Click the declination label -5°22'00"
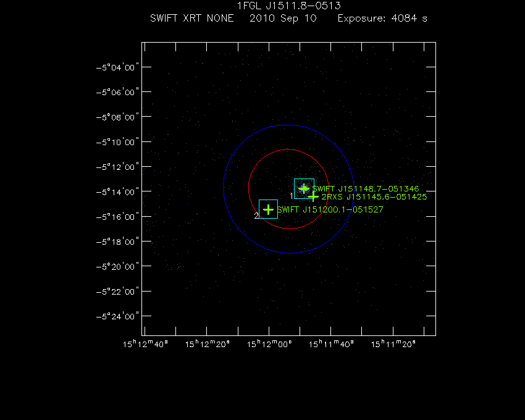Viewport: 525px width, 420px height. point(117,292)
